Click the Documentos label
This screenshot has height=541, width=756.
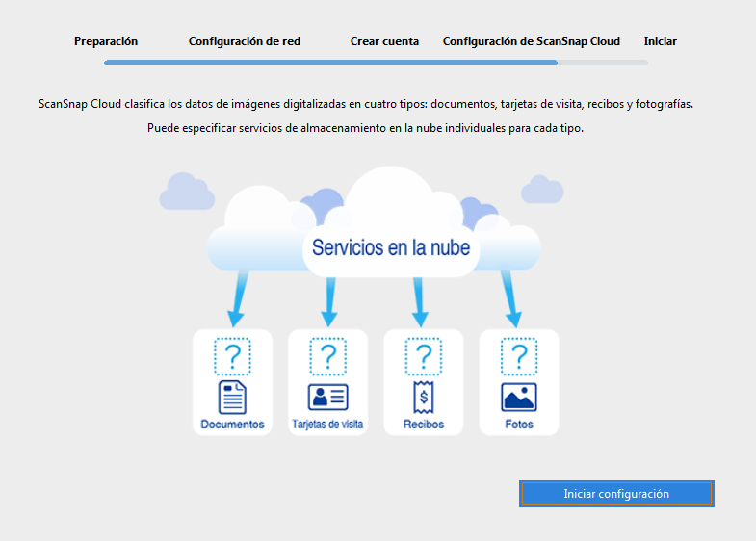[x=232, y=425]
